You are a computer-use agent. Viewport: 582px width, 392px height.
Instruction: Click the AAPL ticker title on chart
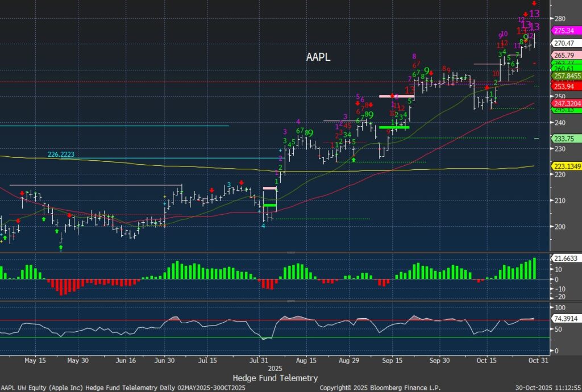click(318, 57)
